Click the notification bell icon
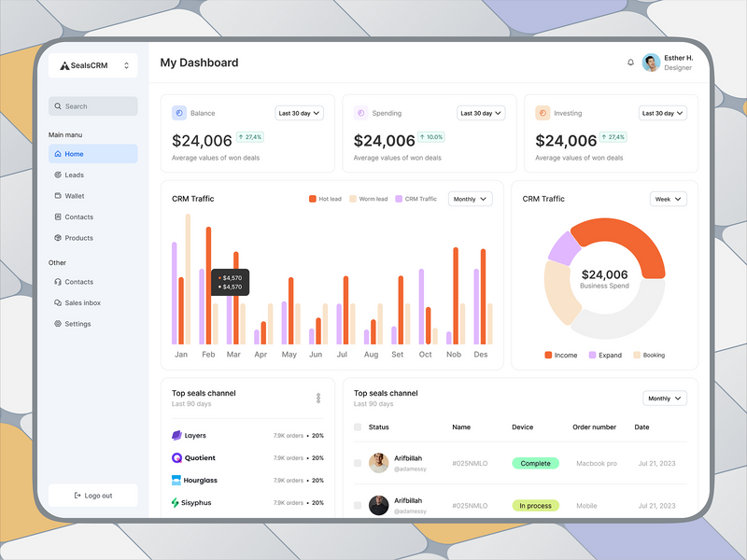The width and height of the screenshot is (747, 560). coord(631,60)
